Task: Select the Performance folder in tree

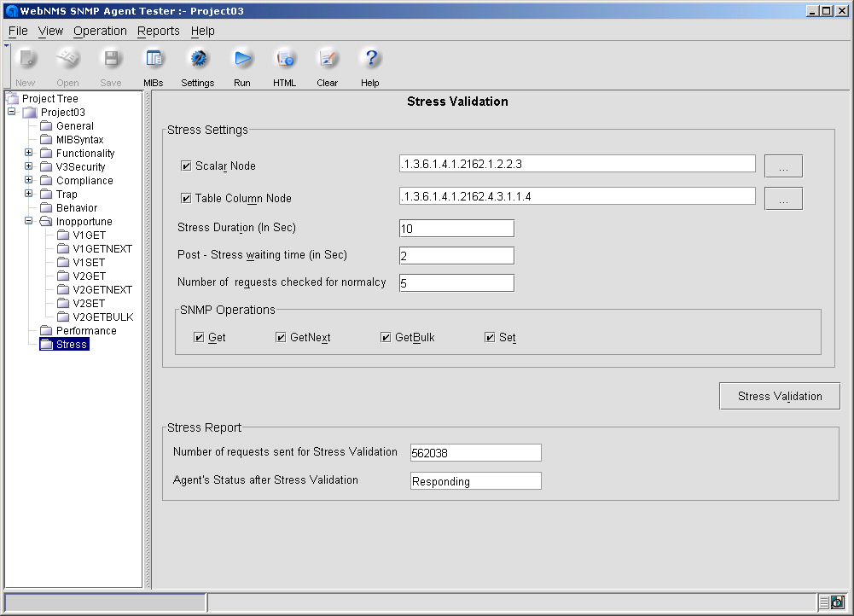Action: [x=85, y=331]
